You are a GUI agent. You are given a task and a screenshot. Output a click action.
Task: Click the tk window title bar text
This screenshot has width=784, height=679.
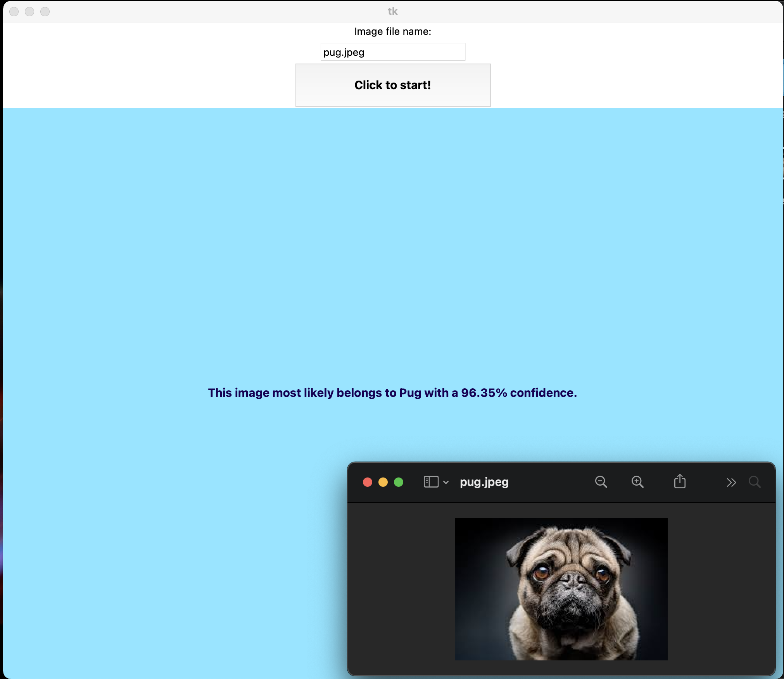pyautogui.click(x=392, y=11)
